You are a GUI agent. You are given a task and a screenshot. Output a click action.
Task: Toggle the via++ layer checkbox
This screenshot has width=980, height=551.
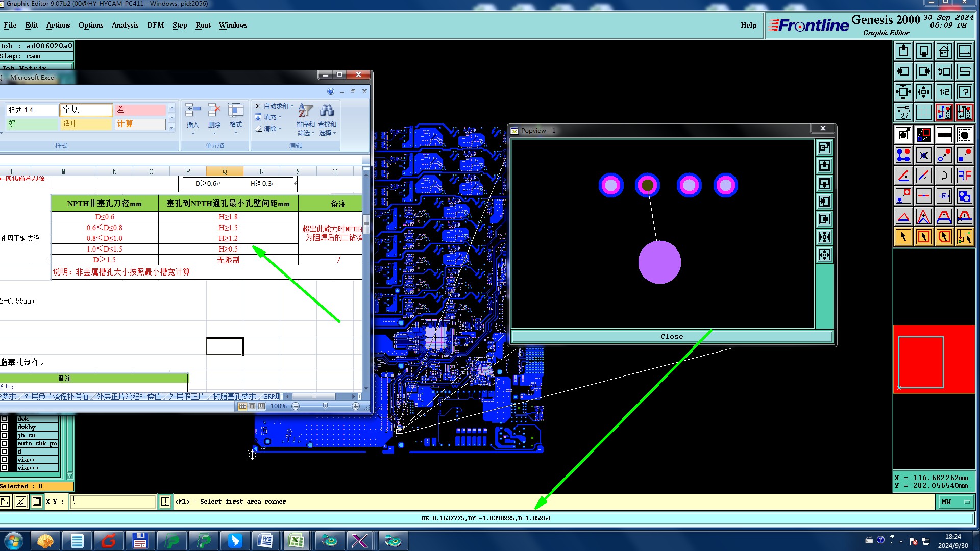4,460
